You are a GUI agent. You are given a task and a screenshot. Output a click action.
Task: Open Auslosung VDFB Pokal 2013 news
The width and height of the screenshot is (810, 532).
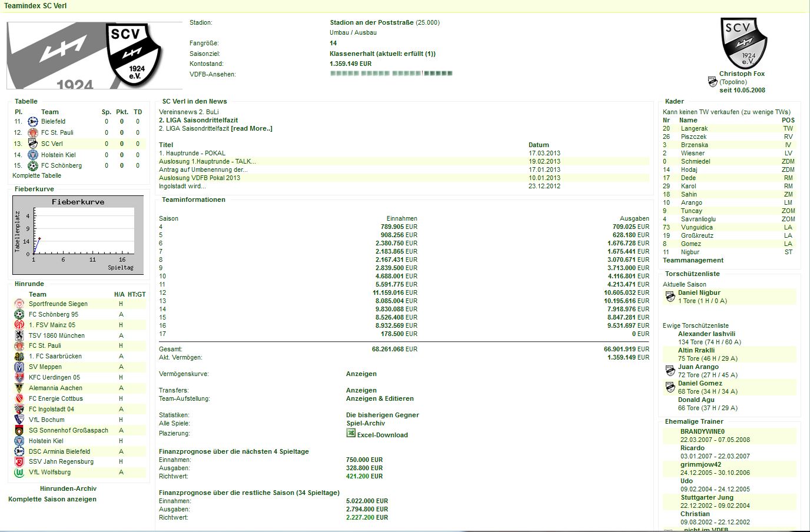click(x=200, y=178)
